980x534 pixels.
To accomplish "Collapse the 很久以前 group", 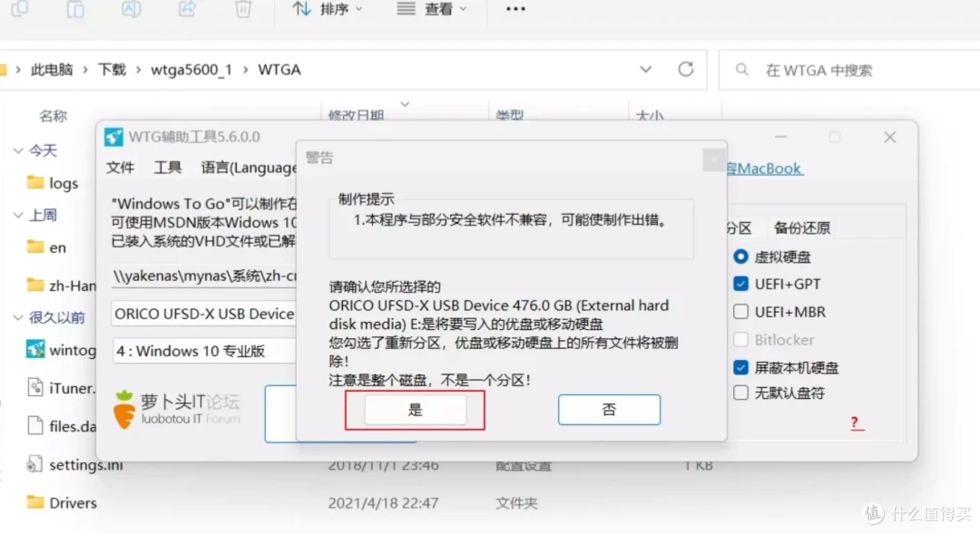I will (x=18, y=317).
